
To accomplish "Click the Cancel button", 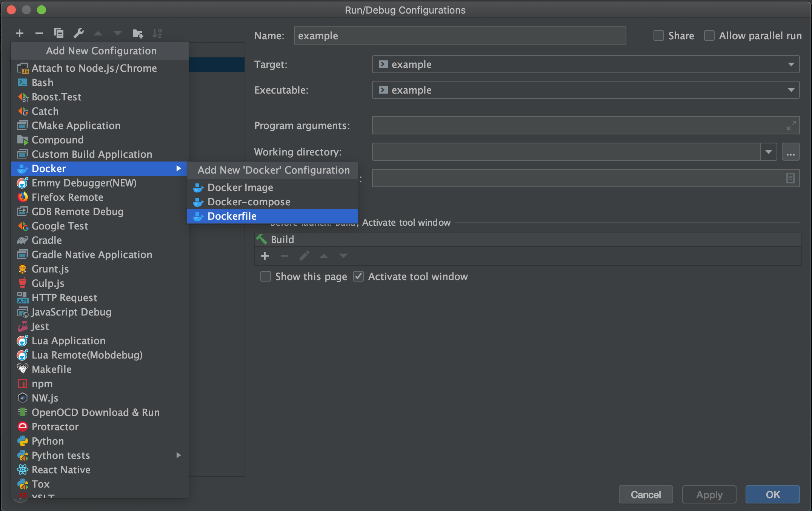I will coord(646,494).
